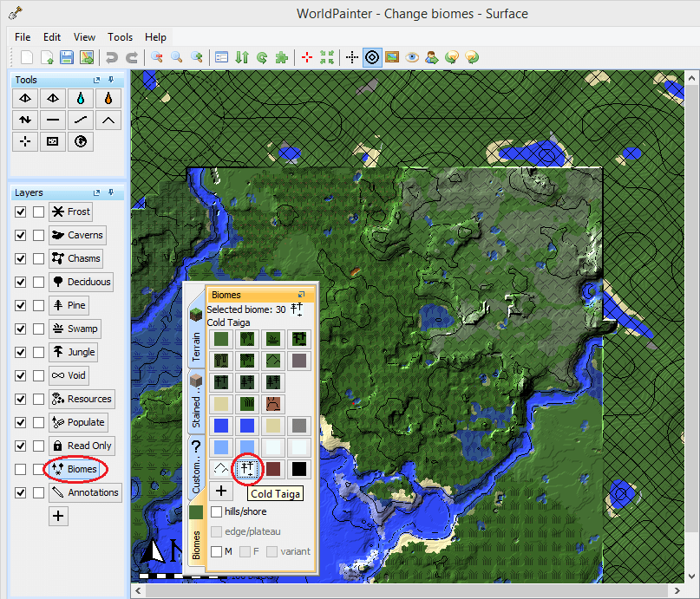The height and width of the screenshot is (599, 700).
Task: Zoom out using the magnifier minus icon
Action: click(157, 57)
